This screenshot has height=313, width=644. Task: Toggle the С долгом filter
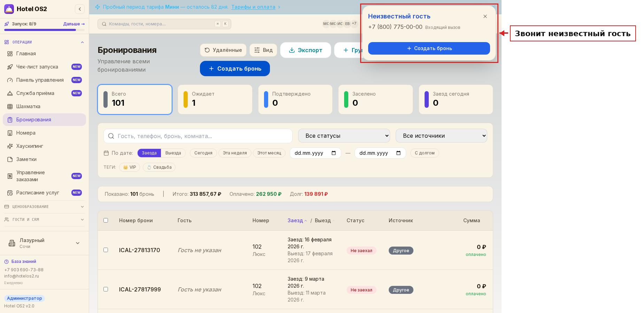(425, 153)
